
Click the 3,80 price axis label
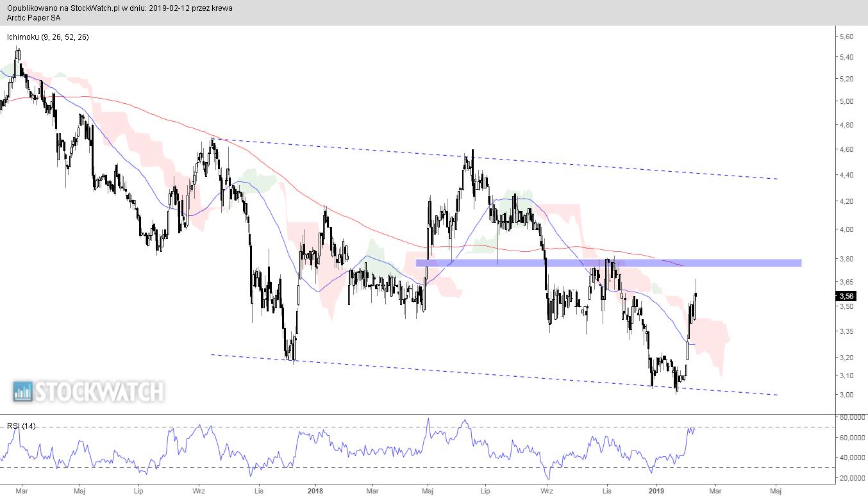tap(847, 259)
